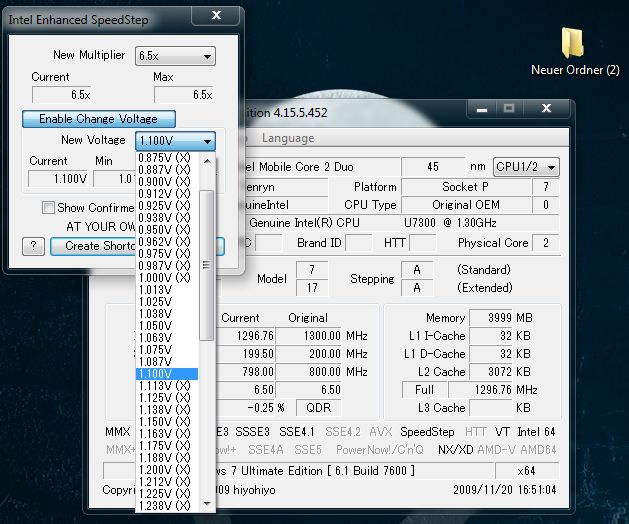Close the CrystalCPUID window

(546, 108)
